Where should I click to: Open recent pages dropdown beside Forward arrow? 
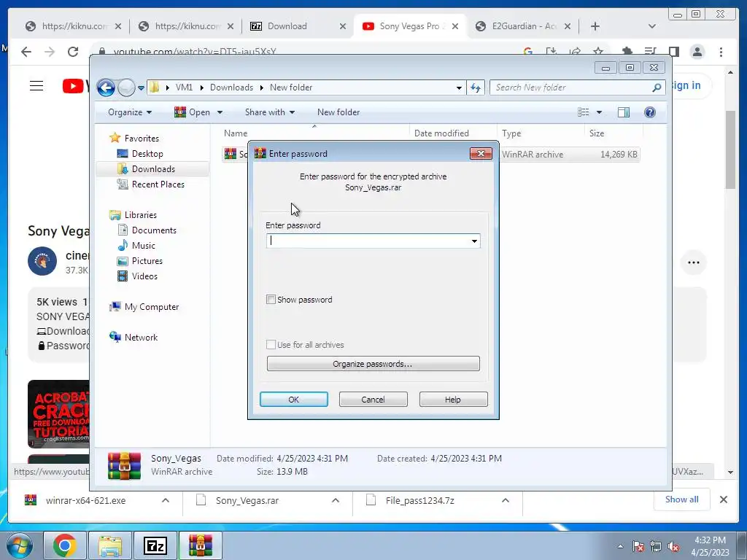141,88
